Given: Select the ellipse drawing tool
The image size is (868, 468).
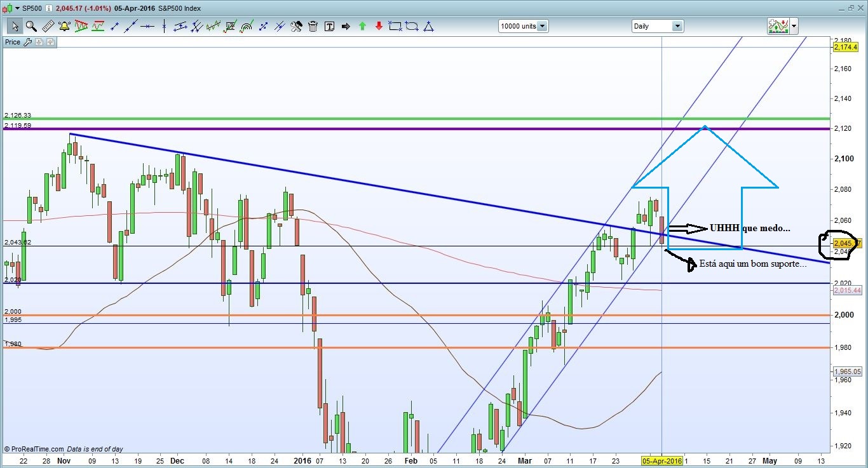Looking at the screenshot, I should [412, 26].
